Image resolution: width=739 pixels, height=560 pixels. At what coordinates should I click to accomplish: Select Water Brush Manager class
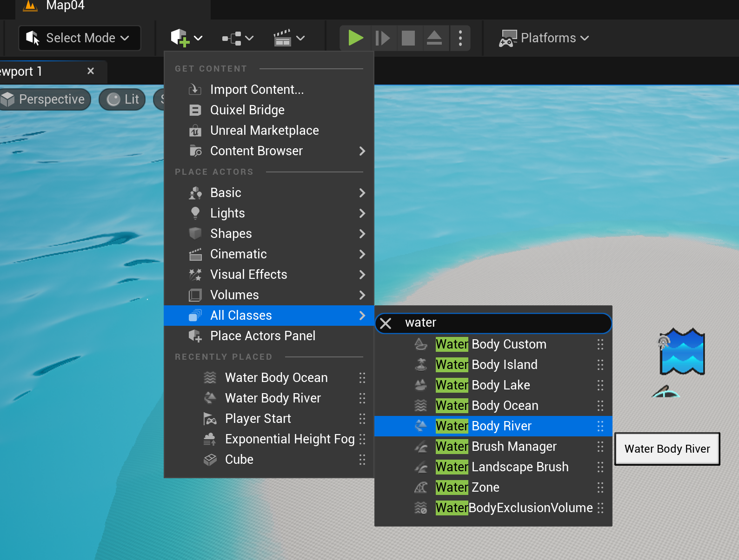493,446
